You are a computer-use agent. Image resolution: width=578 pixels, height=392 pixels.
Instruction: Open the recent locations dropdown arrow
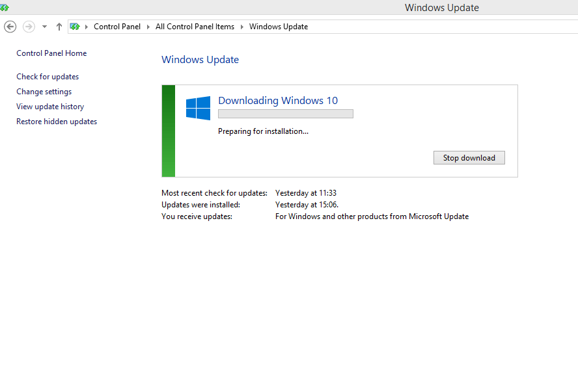[x=44, y=27]
